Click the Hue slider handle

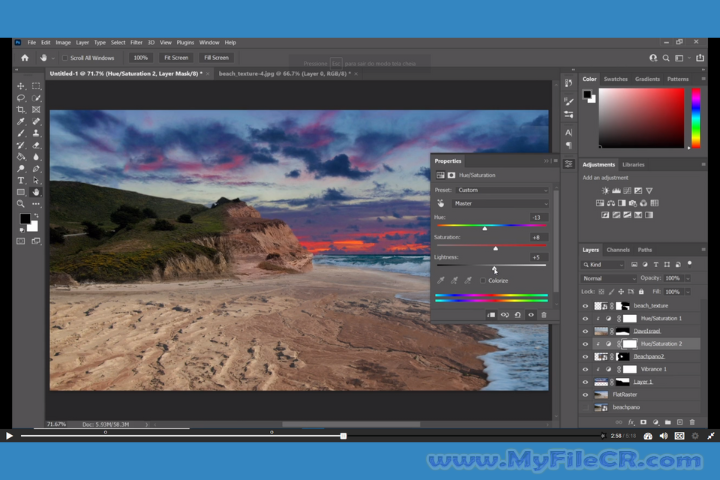pyautogui.click(x=485, y=228)
